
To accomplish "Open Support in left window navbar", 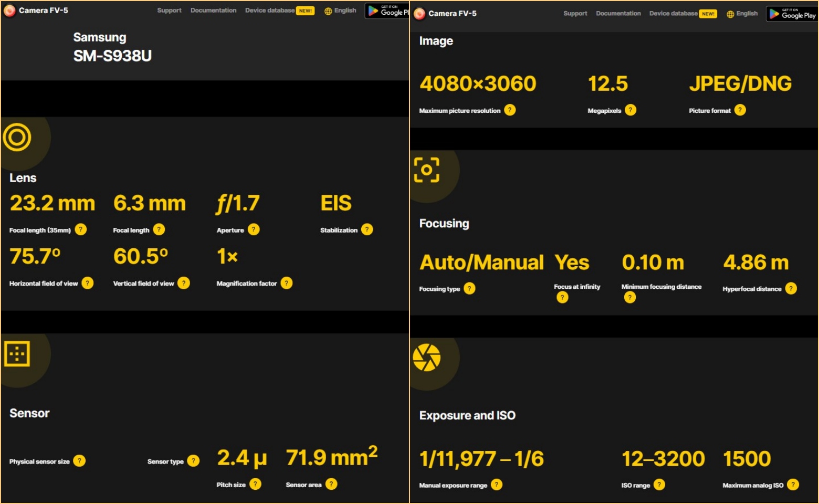I will pos(169,10).
